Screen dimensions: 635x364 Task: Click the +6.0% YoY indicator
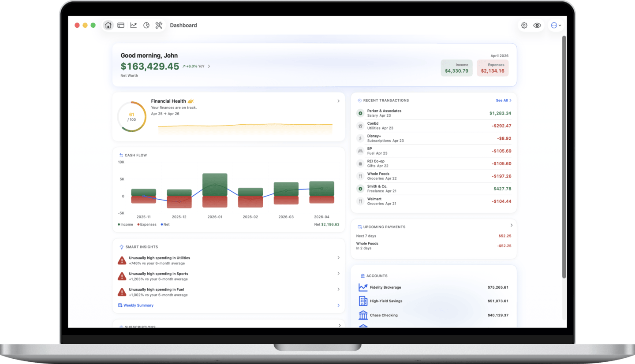coord(193,67)
